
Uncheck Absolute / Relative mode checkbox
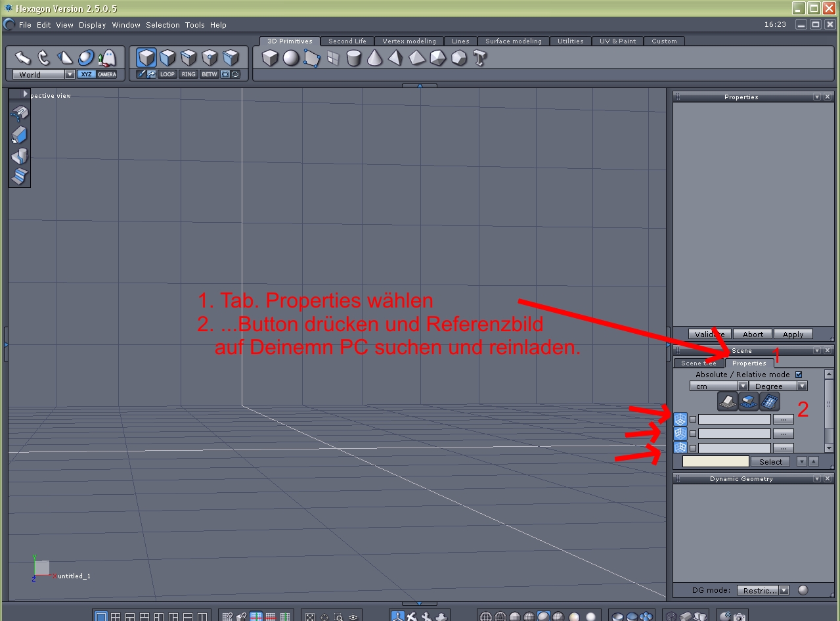(x=799, y=375)
